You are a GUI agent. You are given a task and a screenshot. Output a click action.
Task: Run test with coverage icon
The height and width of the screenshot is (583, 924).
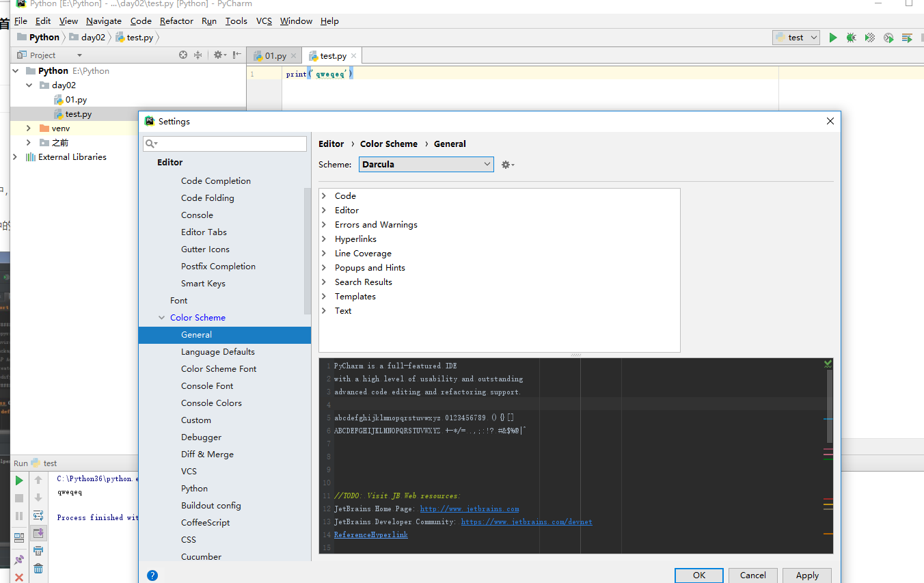pos(870,38)
